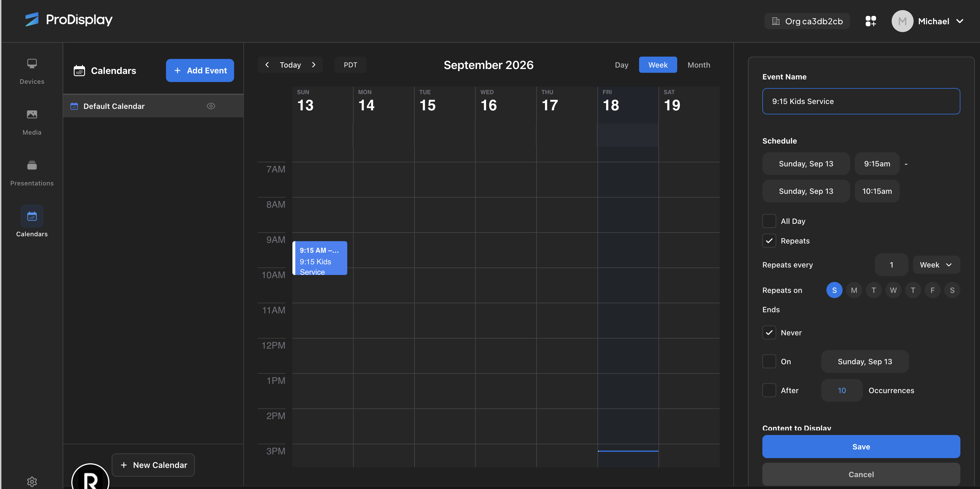This screenshot has width=980, height=489.
Task: Click the Calendars header calendar icon
Action: click(79, 70)
